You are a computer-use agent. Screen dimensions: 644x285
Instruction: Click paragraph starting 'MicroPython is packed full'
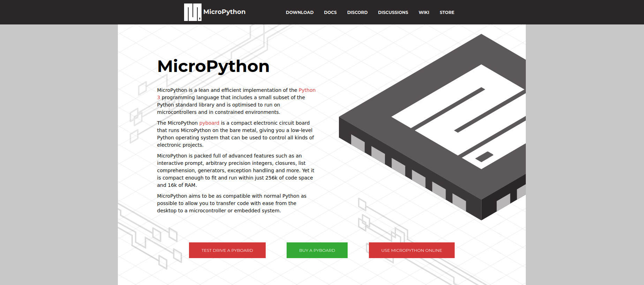pyautogui.click(x=236, y=170)
